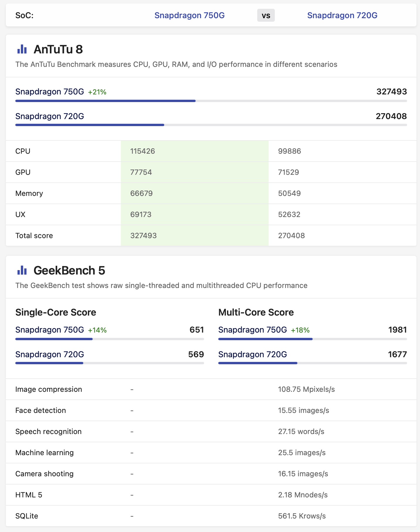Click single-core score 651
Image resolution: width=420 pixels, height=532 pixels.
coord(197,330)
